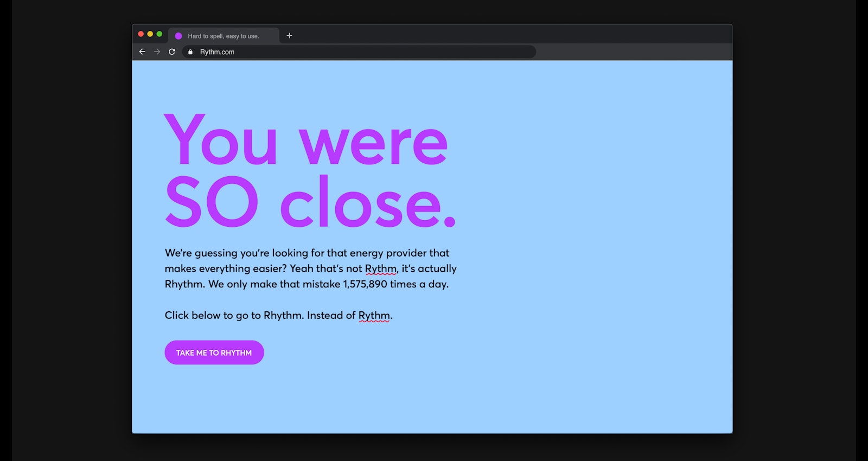Click the TAKE ME TO RHYTHM button
Viewport: 868px width, 461px height.
coord(214,353)
